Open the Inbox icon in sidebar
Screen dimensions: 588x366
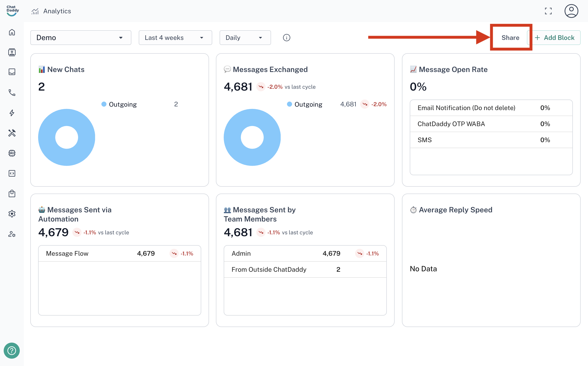pos(12,72)
